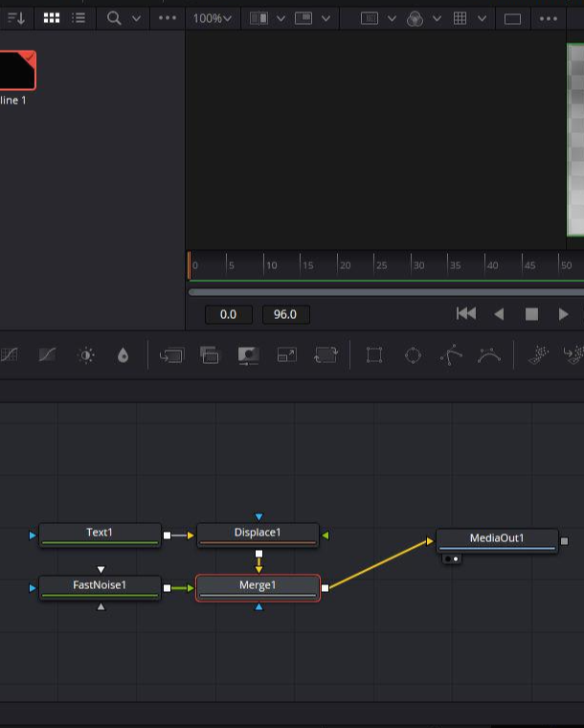584x728 pixels.
Task: Add a Merge node from toolbar
Action: [171, 355]
